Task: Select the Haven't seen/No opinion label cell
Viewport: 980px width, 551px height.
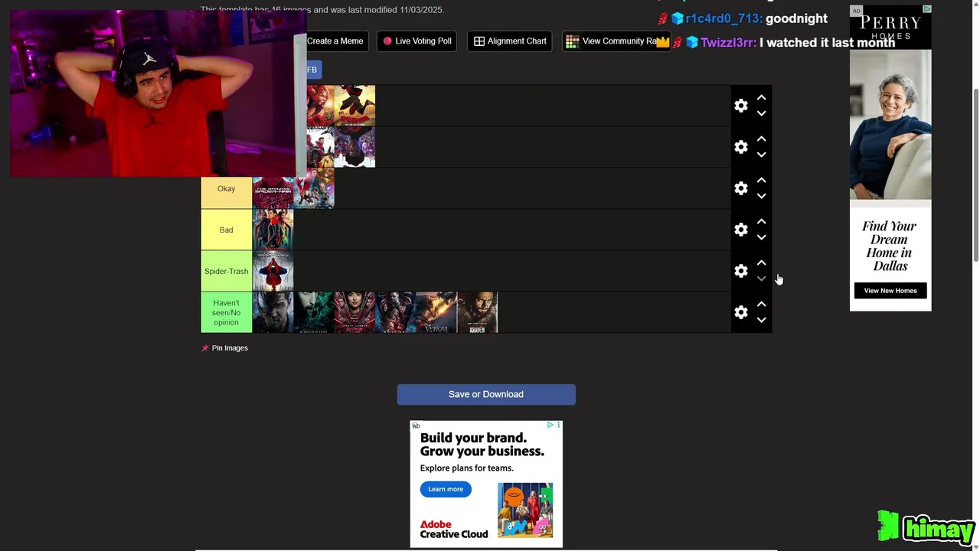Action: (x=226, y=312)
